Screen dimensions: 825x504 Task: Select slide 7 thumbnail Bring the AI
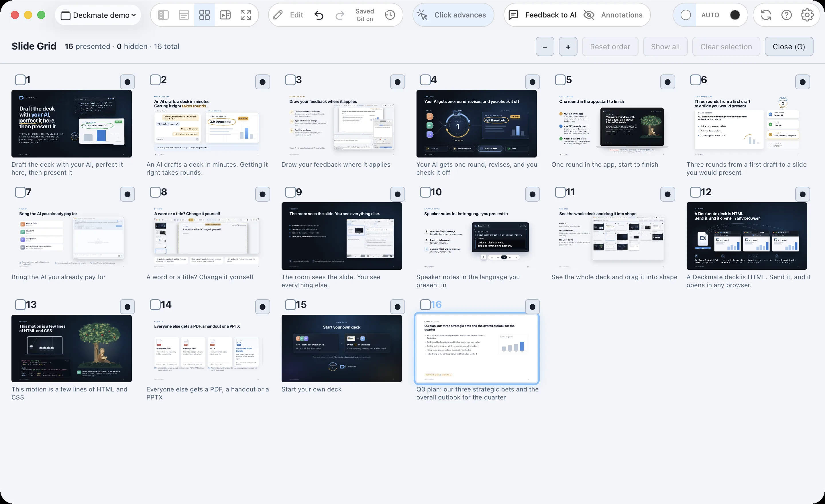(x=72, y=236)
